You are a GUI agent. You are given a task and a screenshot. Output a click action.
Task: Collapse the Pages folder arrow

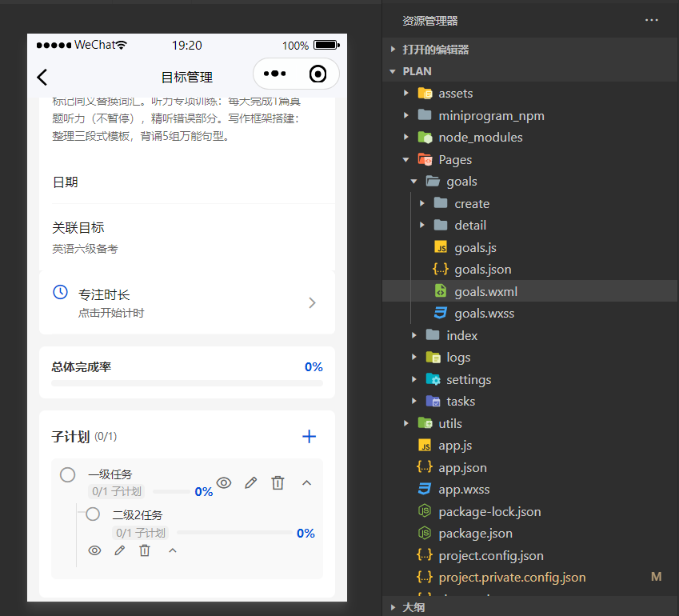pos(405,159)
